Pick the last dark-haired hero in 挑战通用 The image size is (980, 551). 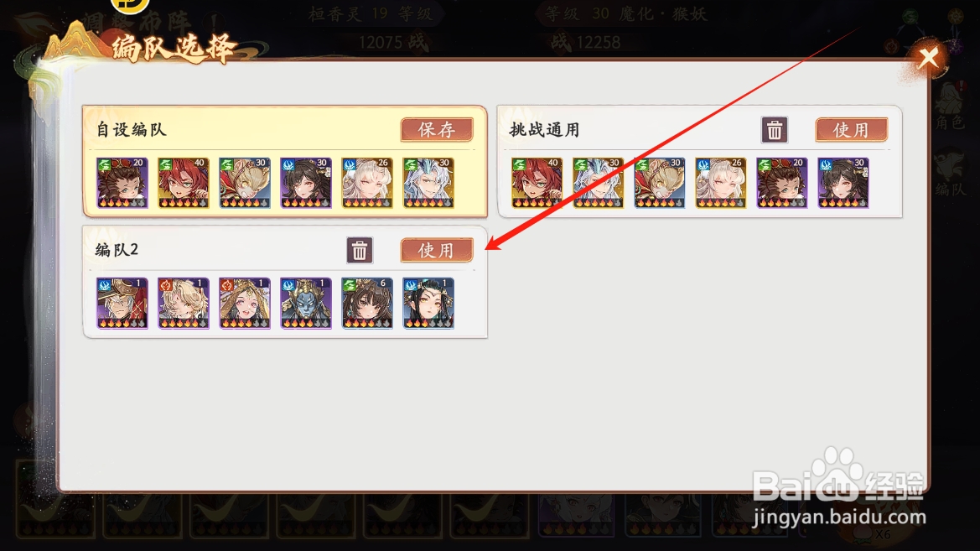843,183
